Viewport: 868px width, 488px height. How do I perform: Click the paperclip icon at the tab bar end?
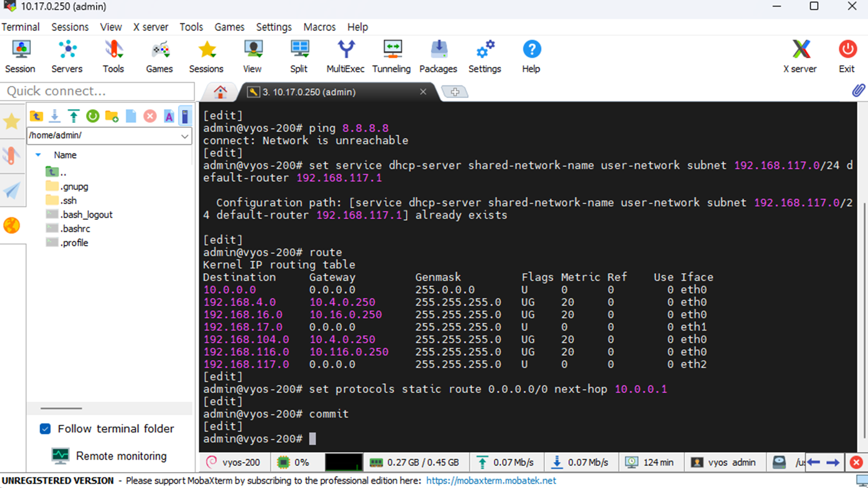pyautogui.click(x=858, y=91)
